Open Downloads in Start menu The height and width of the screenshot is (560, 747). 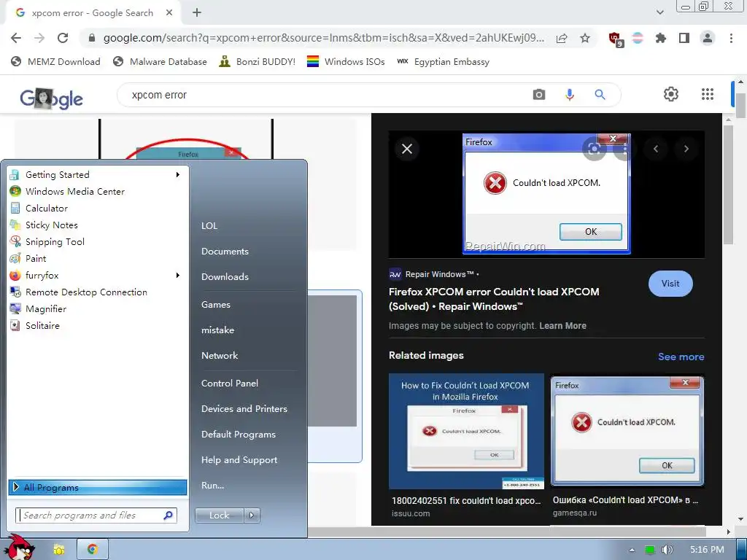225,276
